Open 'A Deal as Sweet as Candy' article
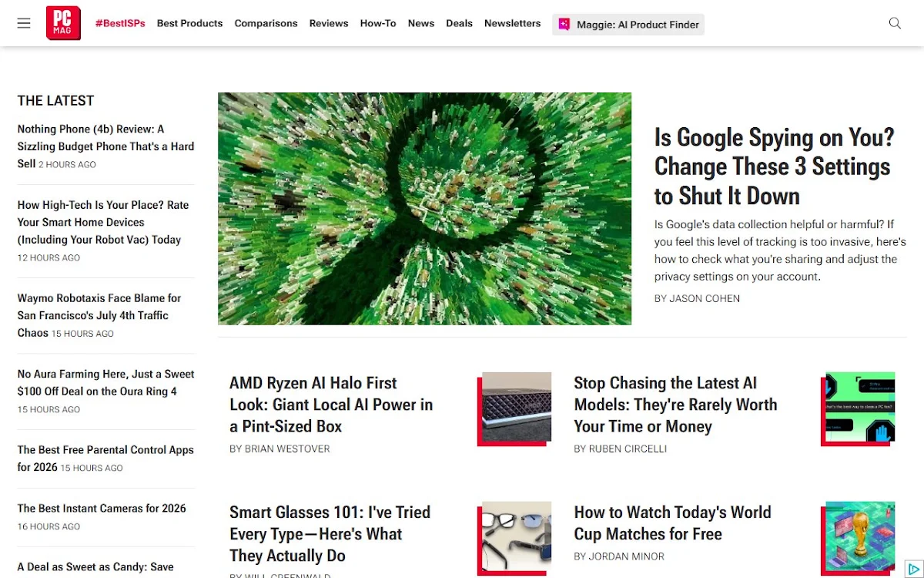 95,566
